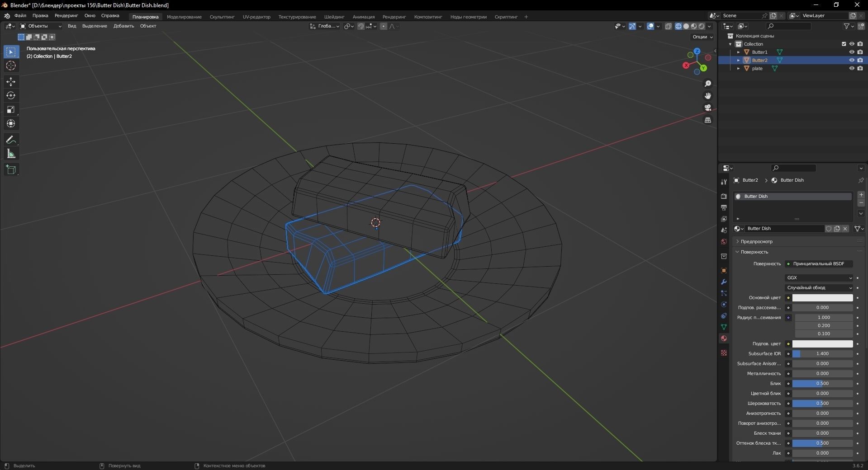Activate the Scale tool
This screenshot has width=868, height=470.
point(11,110)
